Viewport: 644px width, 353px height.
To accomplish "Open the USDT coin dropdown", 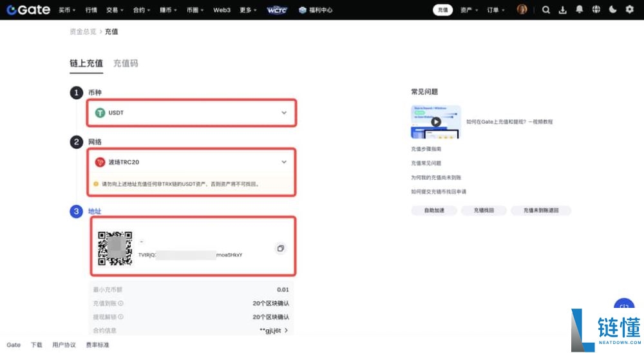I will (191, 113).
